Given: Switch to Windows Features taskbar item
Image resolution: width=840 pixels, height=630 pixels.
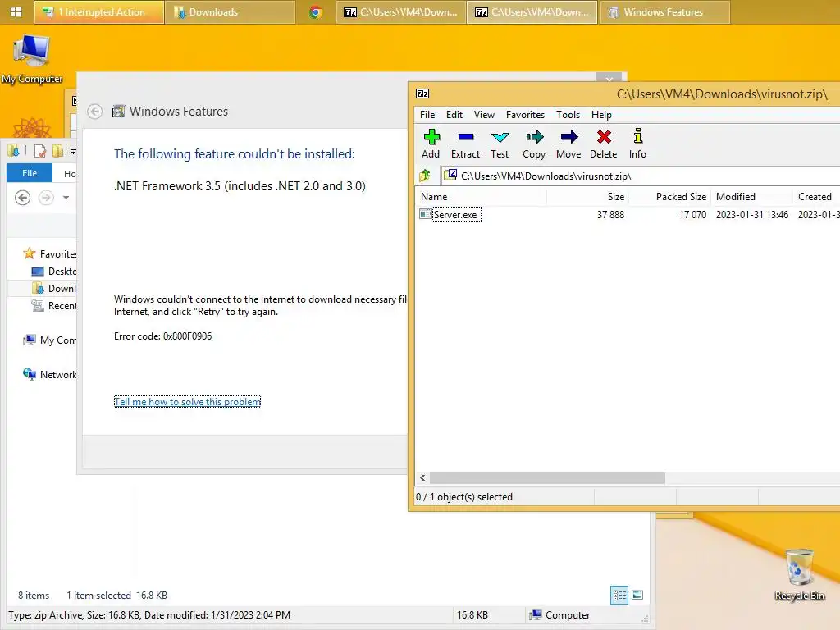Looking at the screenshot, I should point(664,12).
